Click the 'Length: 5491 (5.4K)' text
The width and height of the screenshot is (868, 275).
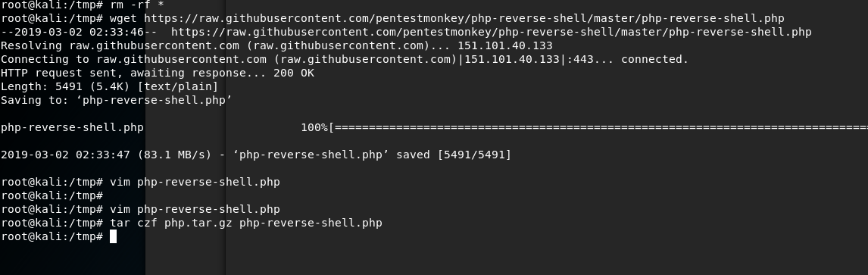(x=66, y=86)
